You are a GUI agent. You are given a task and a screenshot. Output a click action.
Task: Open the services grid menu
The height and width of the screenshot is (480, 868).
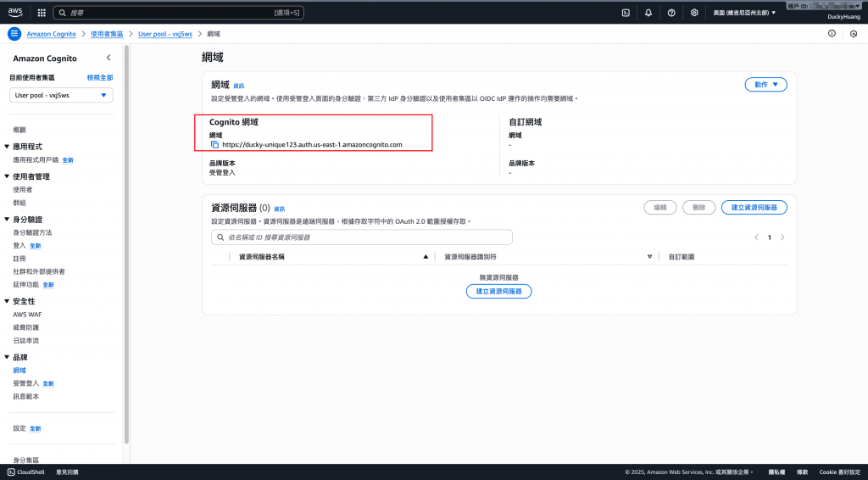point(42,13)
